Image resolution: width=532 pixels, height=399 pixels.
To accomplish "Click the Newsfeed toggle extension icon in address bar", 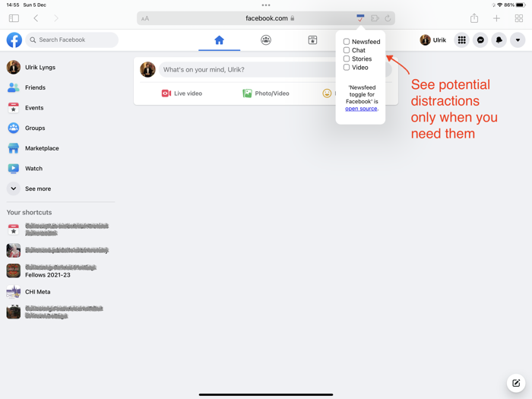I will pyautogui.click(x=360, y=18).
